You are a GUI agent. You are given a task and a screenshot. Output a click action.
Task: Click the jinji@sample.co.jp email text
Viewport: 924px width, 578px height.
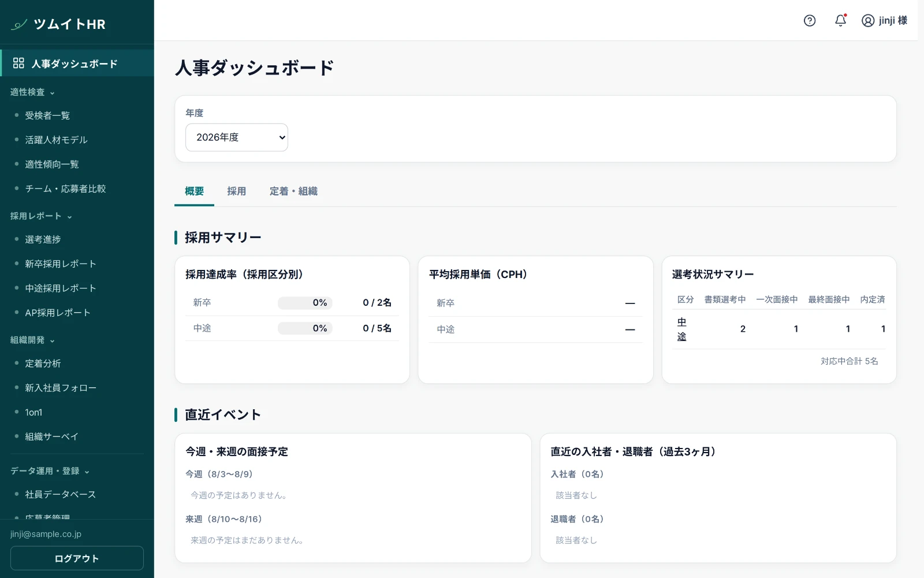pos(46,534)
